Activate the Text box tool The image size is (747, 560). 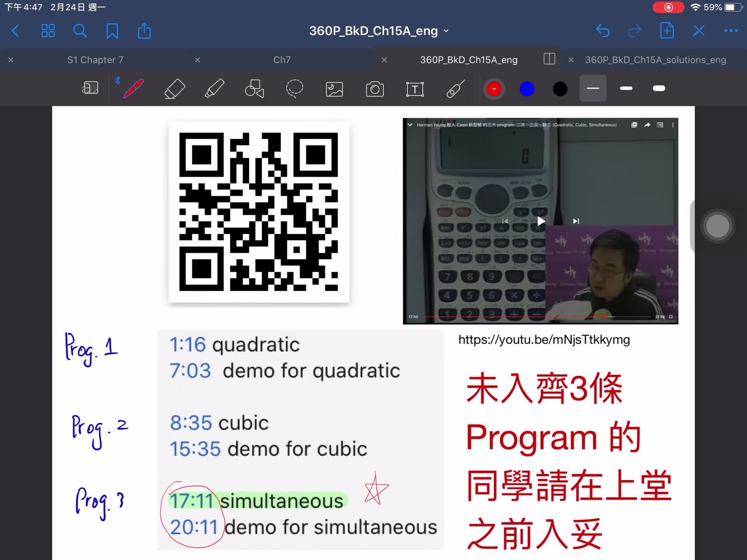coord(415,89)
